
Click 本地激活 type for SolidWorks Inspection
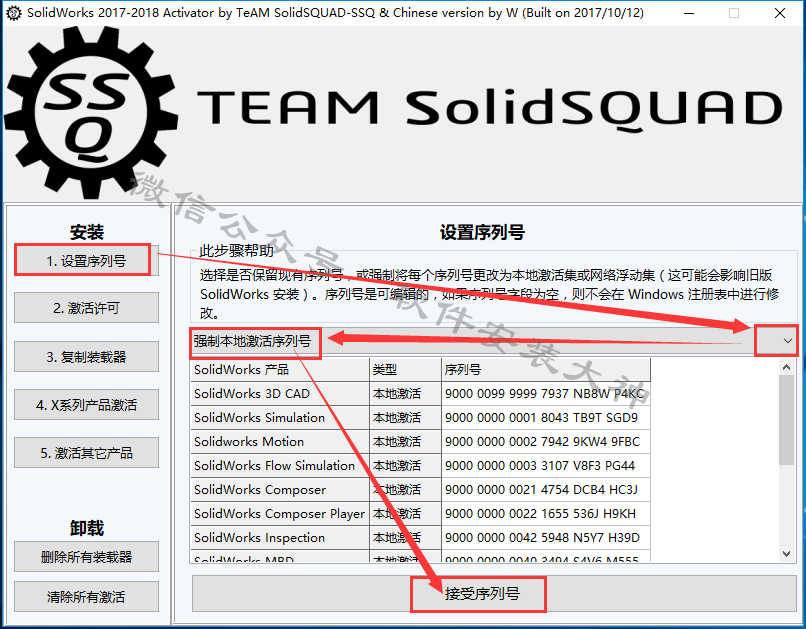(x=406, y=538)
